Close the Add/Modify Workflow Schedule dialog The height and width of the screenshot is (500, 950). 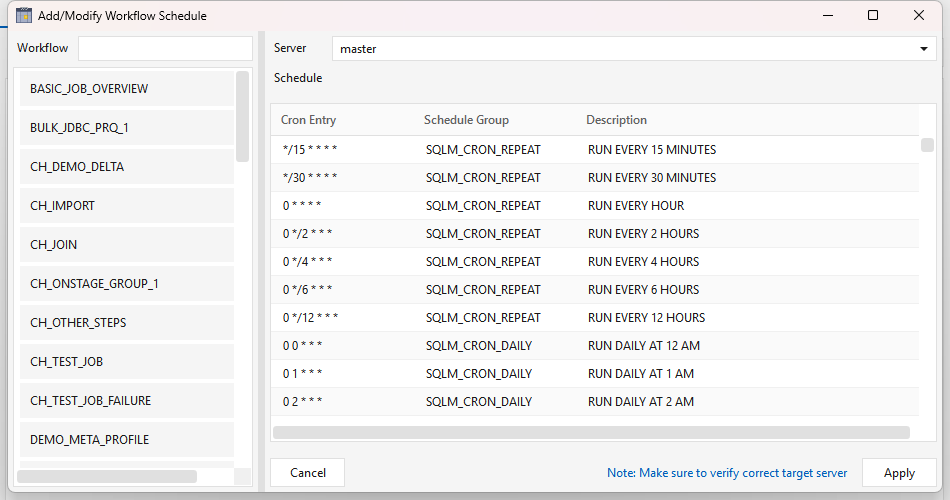pos(918,15)
